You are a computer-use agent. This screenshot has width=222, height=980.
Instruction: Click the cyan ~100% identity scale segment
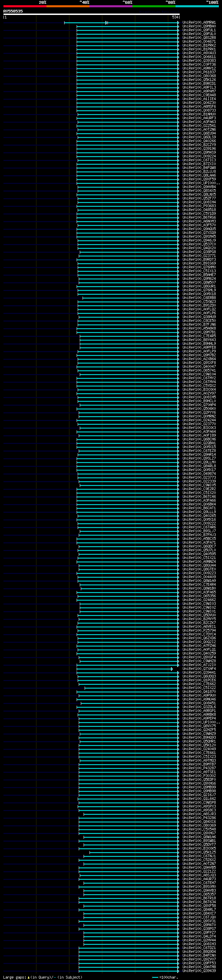tap(197, 6)
